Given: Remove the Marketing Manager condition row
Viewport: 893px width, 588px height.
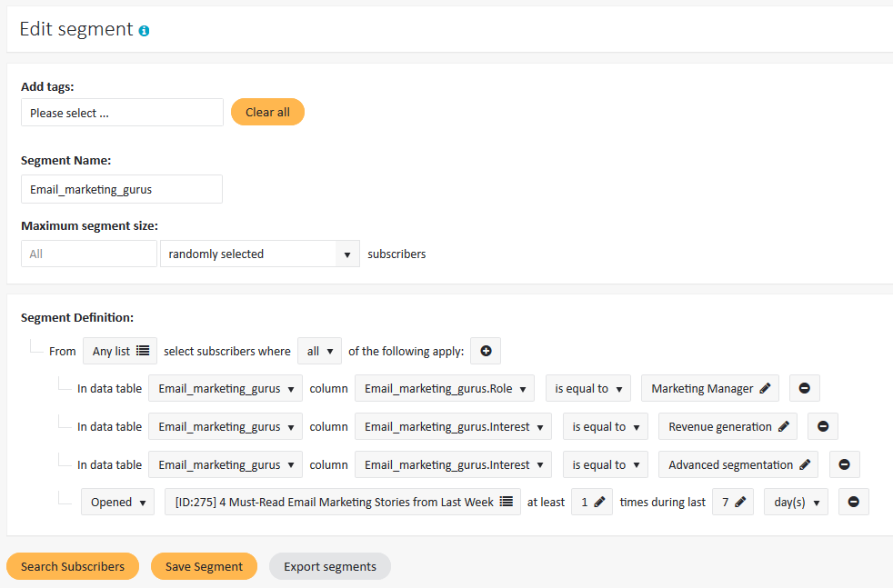Looking at the screenshot, I should [x=804, y=388].
